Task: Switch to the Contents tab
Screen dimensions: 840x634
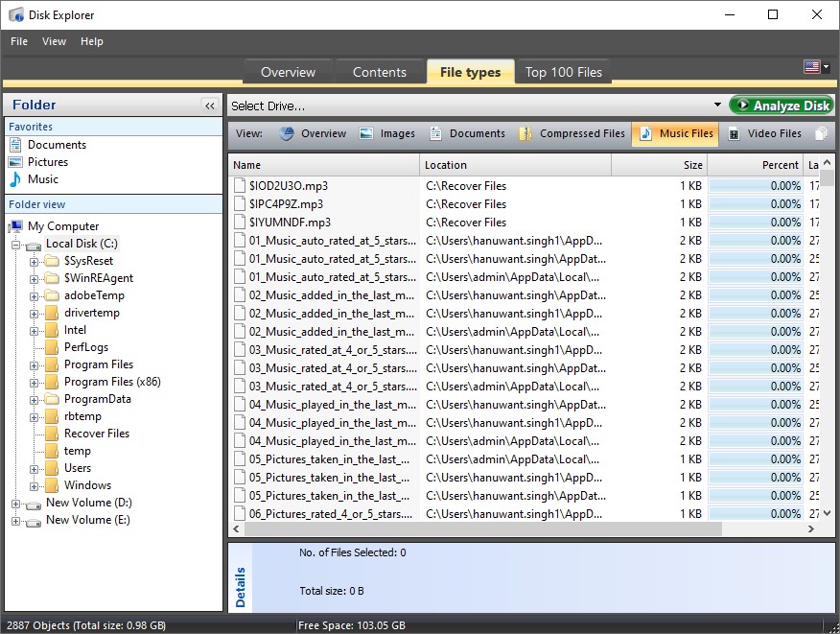Action: coord(379,71)
